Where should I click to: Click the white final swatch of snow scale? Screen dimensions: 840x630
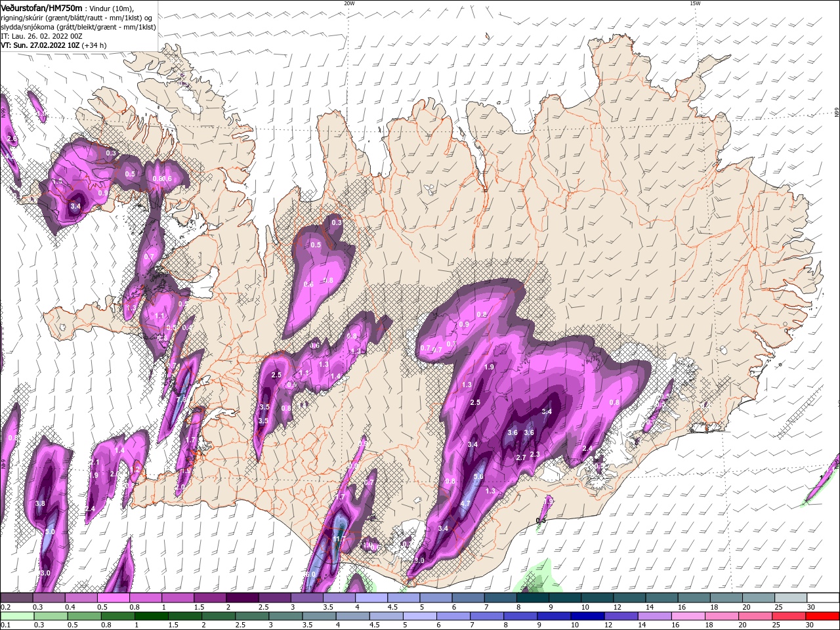point(824,597)
